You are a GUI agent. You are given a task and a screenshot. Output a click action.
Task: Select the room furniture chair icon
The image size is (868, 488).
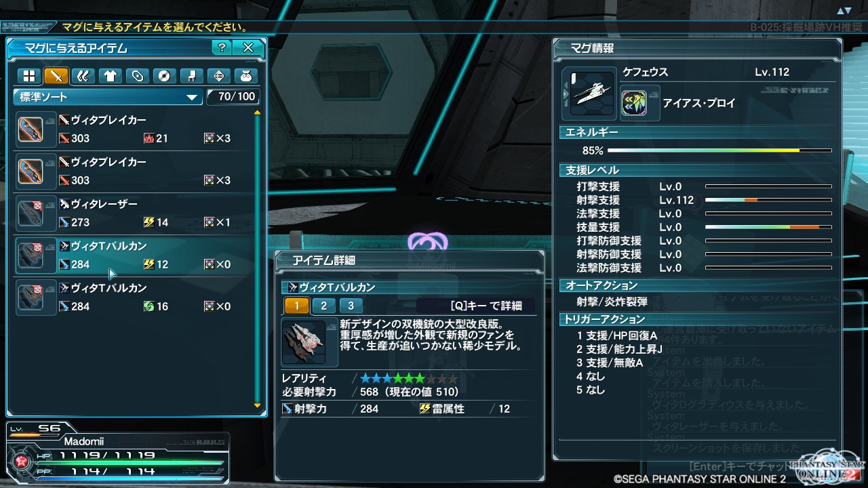[x=191, y=76]
